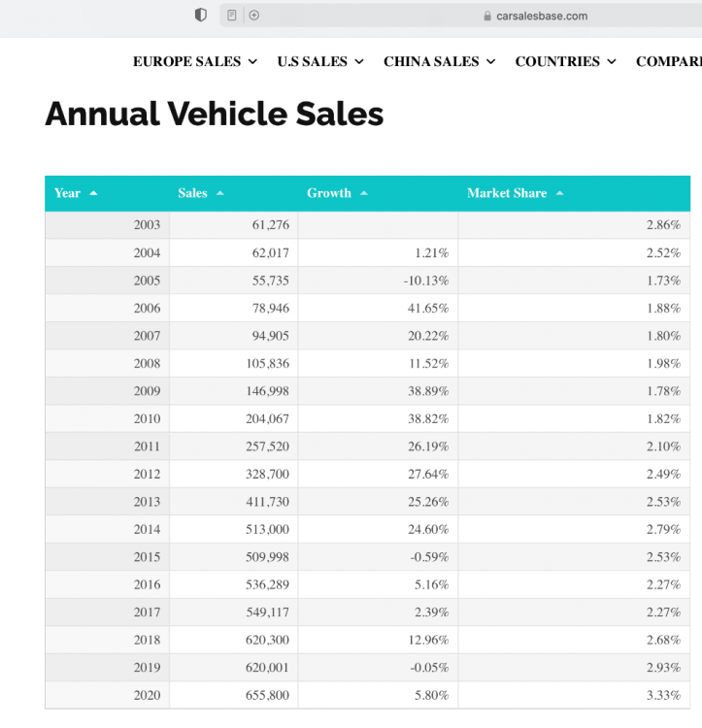Viewport: 702px width, 728px height.
Task: Sort table by Year using its arrow
Action: coord(93,193)
